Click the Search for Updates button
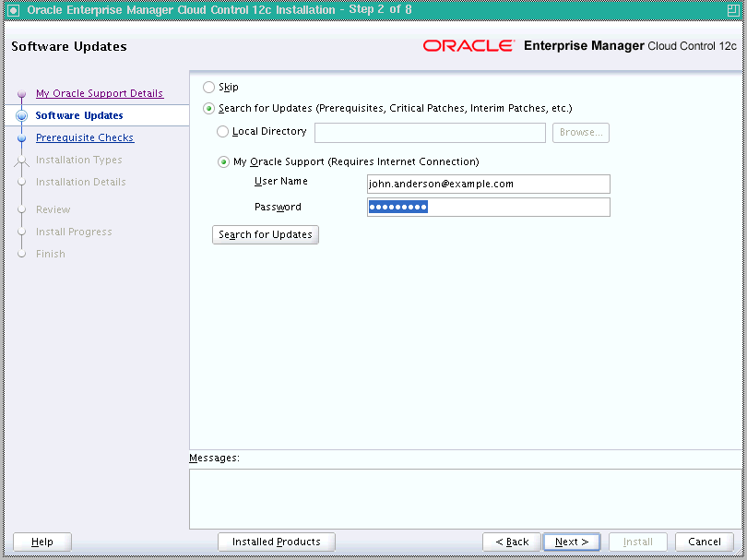This screenshot has height=560, width=747. (266, 235)
